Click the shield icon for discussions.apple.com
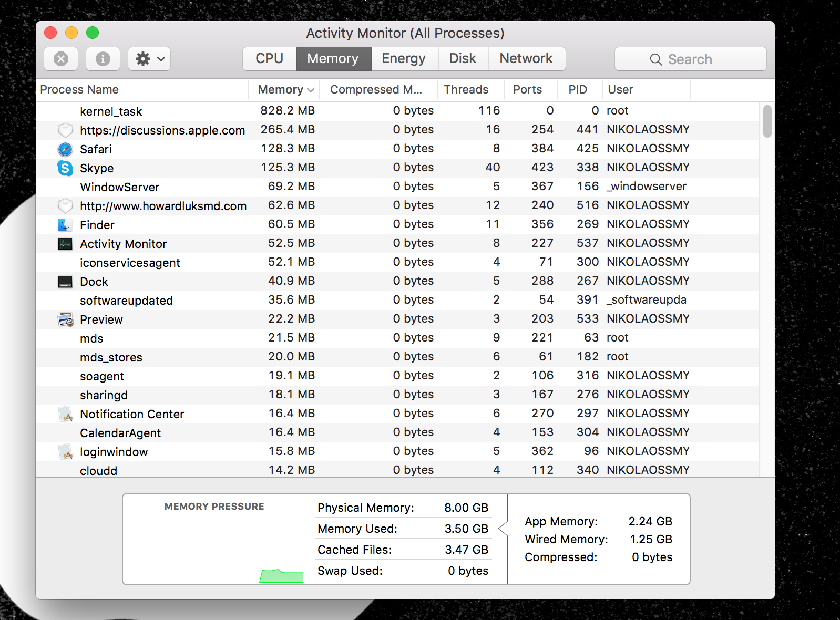 pyautogui.click(x=65, y=130)
